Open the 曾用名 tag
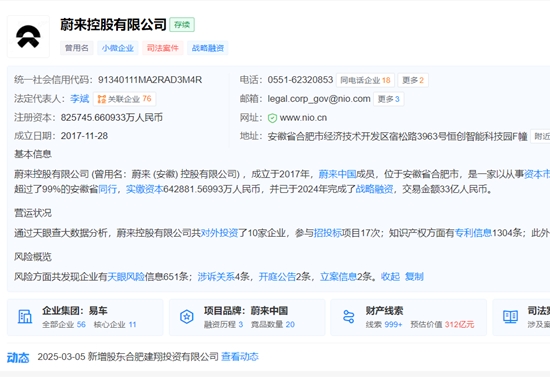Screen dimensions: 550x378 pyautogui.click(x=76, y=48)
